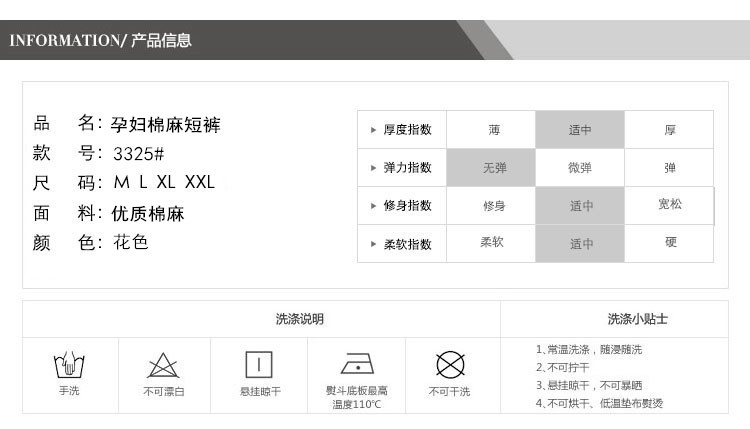Click the arrow beside 弹力指数
Viewport: 750px width, 429px height.
point(374,168)
